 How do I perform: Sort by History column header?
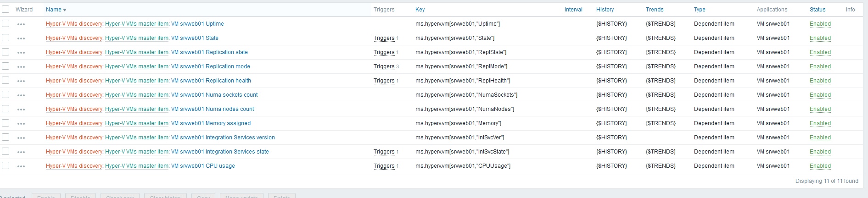click(x=605, y=10)
